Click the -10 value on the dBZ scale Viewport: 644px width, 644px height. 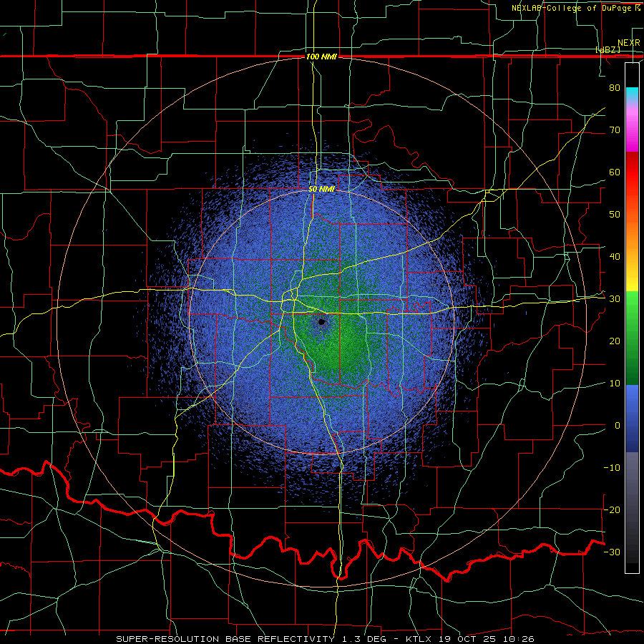(612, 468)
